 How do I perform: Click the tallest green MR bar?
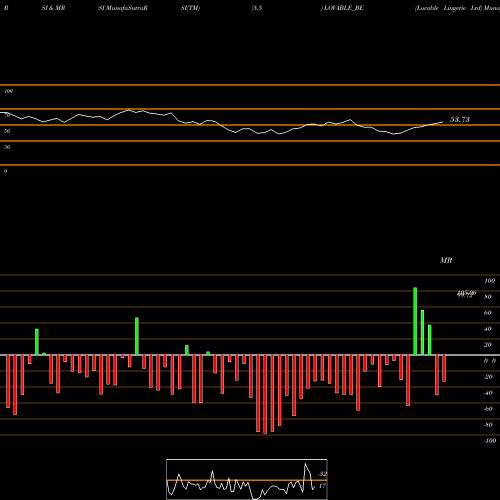pos(415,321)
